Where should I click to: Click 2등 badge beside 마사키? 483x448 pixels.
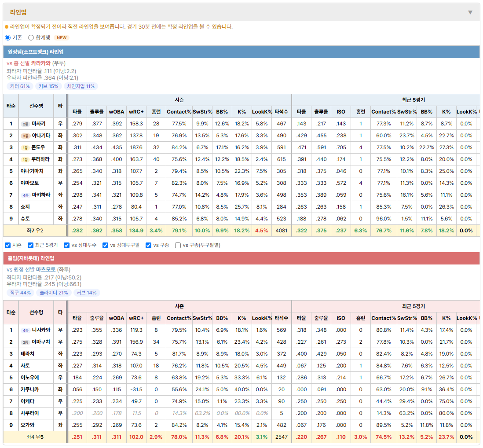[25, 124]
